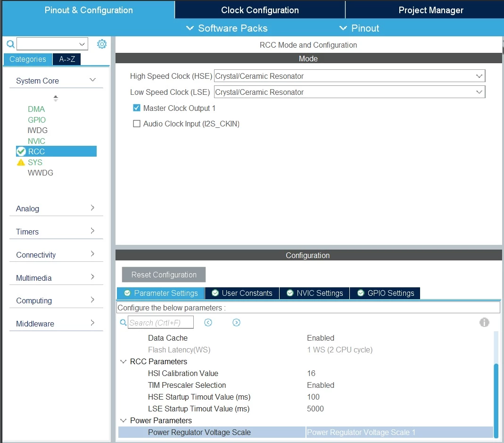Open the gear settings icon beside search
504x443 pixels.
(102, 44)
